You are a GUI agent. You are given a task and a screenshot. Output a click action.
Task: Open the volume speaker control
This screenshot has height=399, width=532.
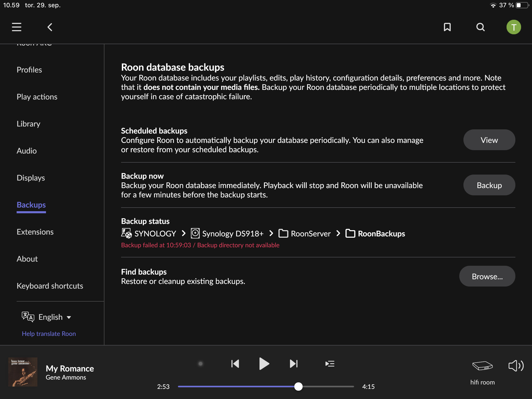516,366
